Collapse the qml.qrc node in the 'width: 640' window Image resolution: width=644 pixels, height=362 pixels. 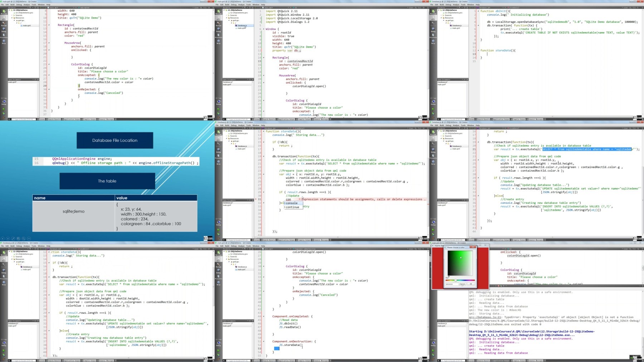tap(14, 20)
